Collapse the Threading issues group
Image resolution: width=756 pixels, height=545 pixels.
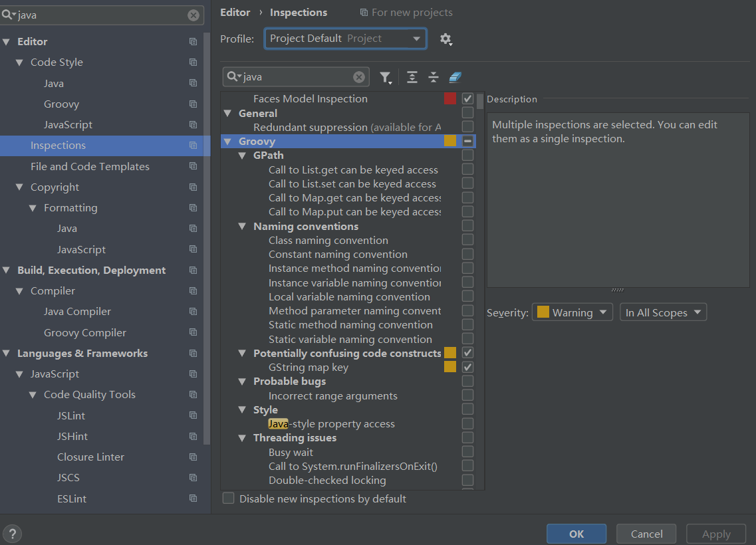click(242, 438)
